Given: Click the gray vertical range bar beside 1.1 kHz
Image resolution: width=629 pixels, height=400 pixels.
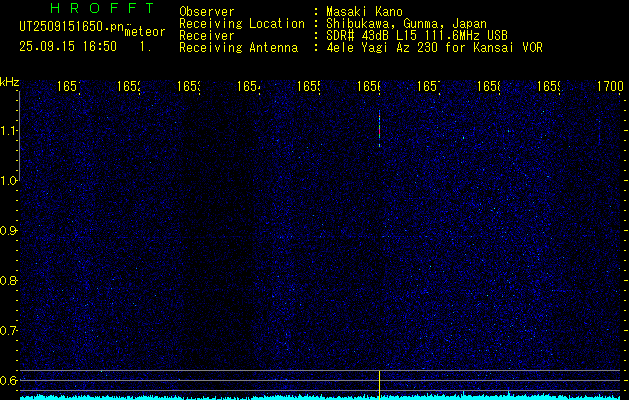Looking at the screenshot, I should coord(19,136).
